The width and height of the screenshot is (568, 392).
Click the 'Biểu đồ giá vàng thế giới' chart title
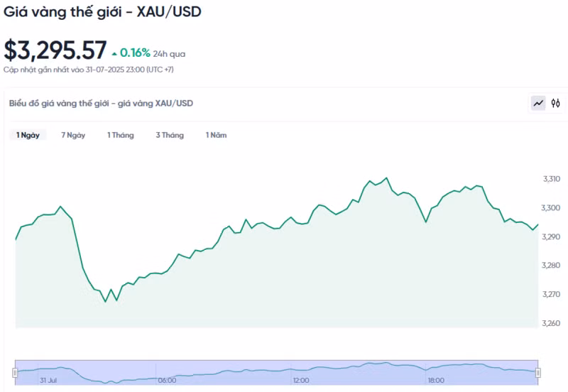101,103
